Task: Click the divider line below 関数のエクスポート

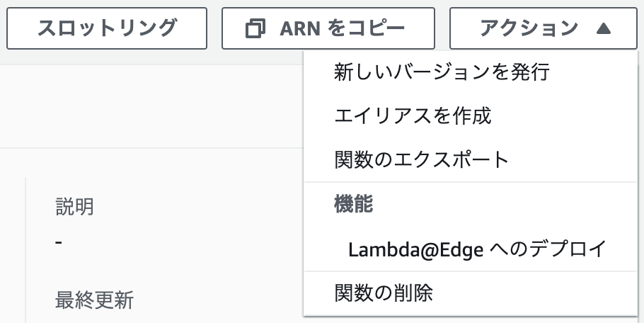Action: coord(471,182)
